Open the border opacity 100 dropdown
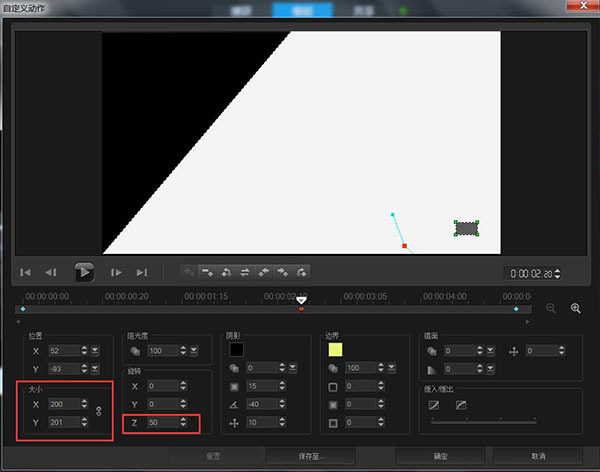 click(x=392, y=368)
